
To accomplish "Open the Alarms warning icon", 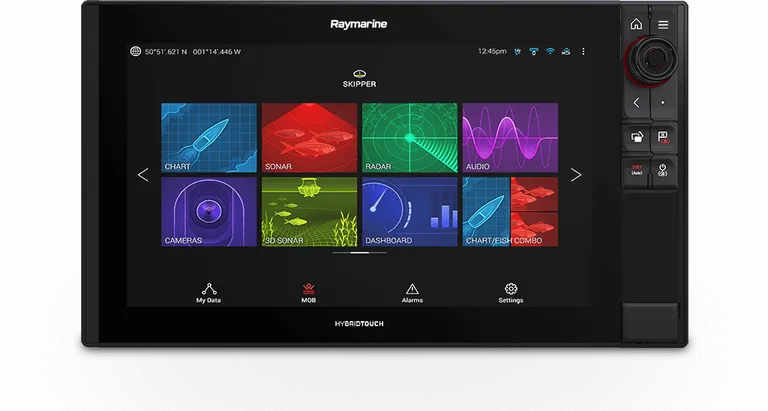I will (x=411, y=292).
